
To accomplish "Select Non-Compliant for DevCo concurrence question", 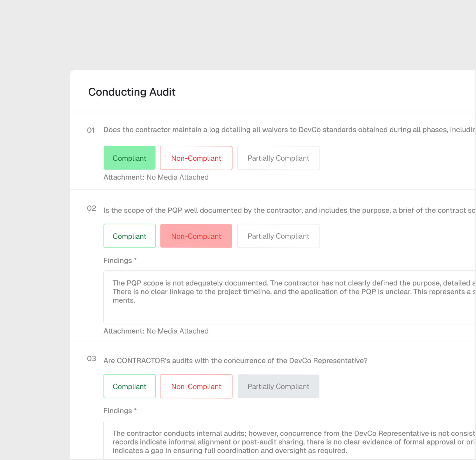I will tap(196, 386).
